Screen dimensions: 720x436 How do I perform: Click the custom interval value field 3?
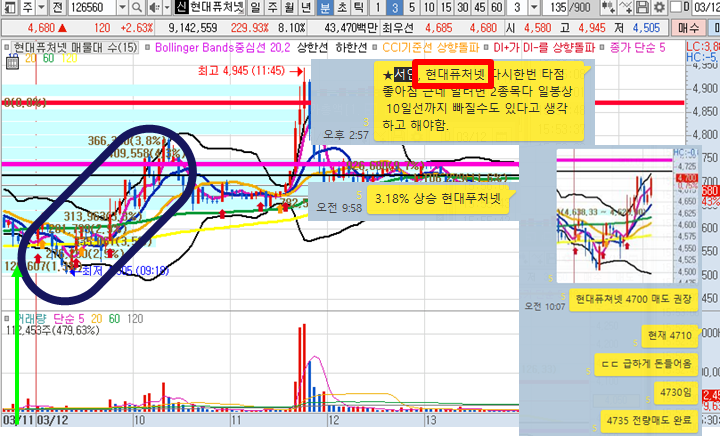tap(518, 7)
